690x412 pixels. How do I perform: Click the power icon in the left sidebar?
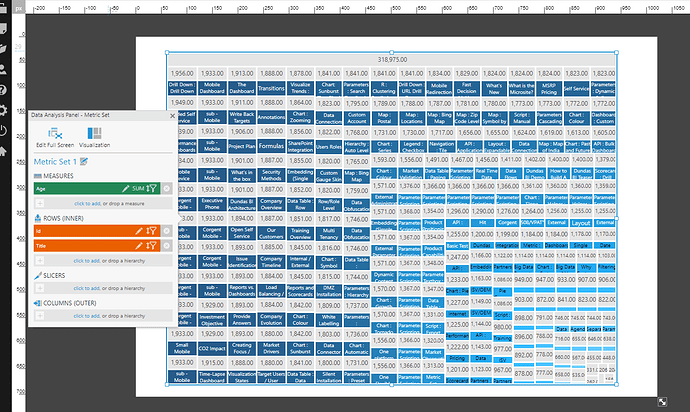coord(3,130)
